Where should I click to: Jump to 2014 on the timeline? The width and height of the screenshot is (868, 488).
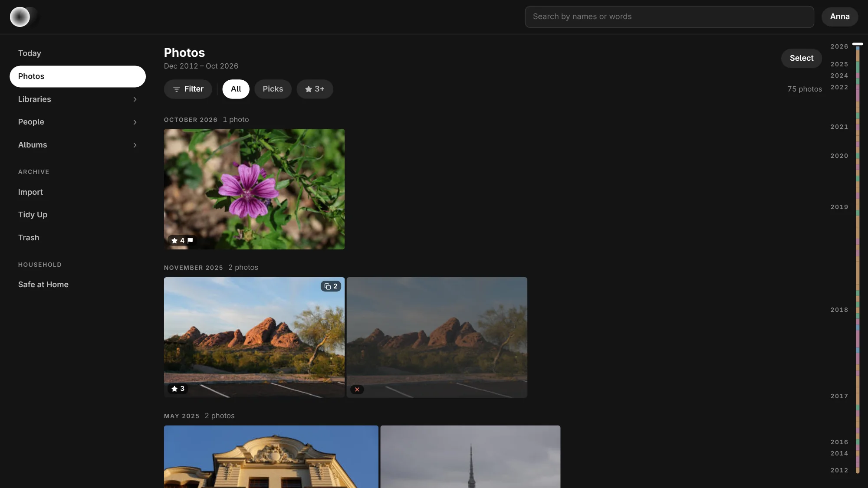[839, 453]
